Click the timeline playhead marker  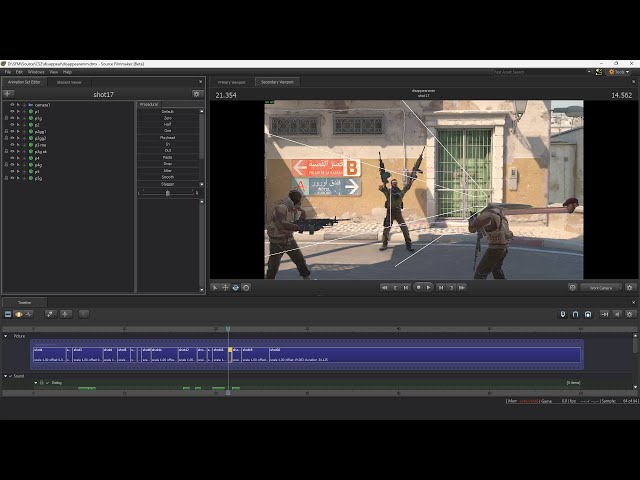point(228,329)
